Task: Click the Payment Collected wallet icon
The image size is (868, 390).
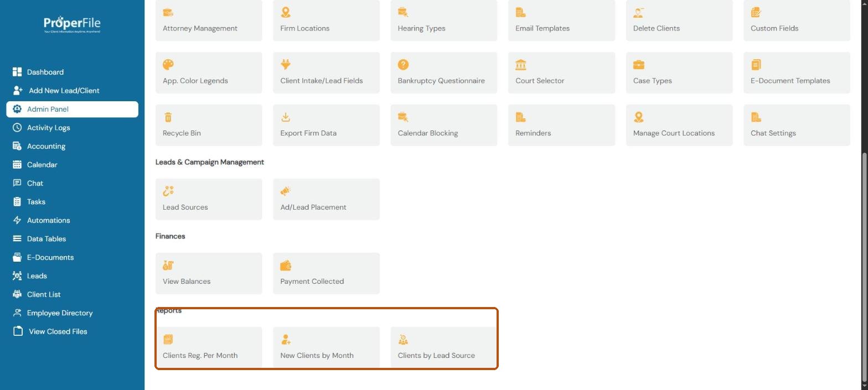Action: pyautogui.click(x=286, y=266)
